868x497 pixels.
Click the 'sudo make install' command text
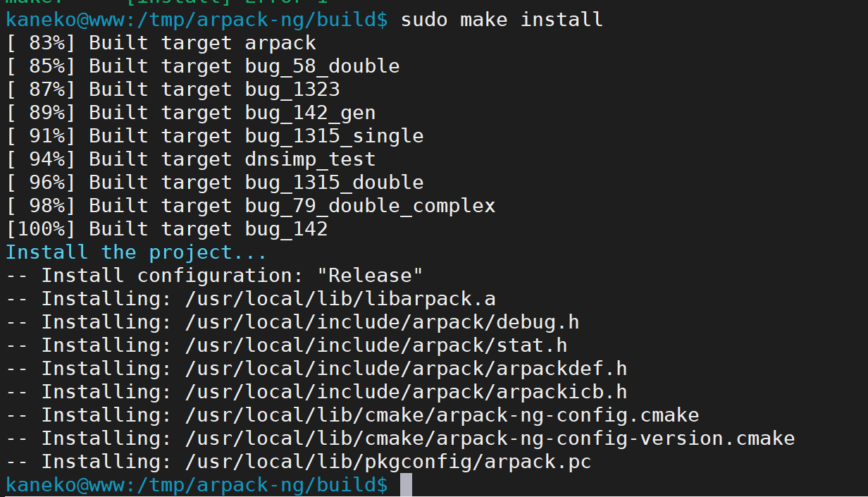point(502,19)
